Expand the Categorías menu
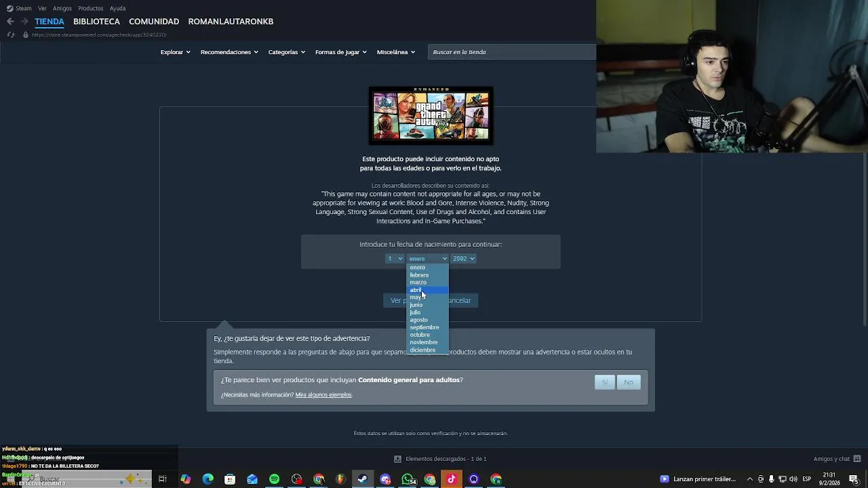 click(286, 52)
